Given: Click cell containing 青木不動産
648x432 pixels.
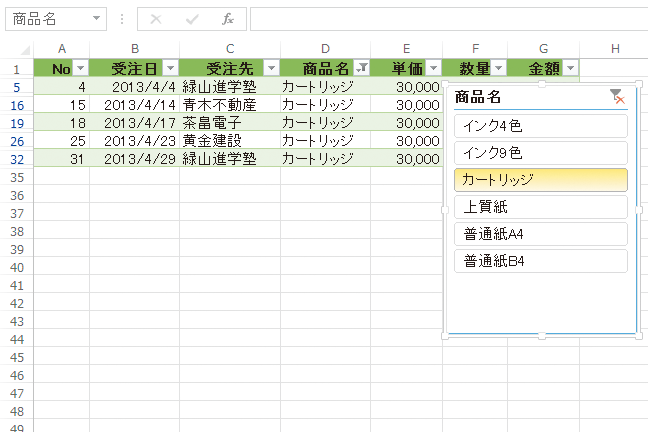Looking at the screenshot, I should tap(230, 105).
